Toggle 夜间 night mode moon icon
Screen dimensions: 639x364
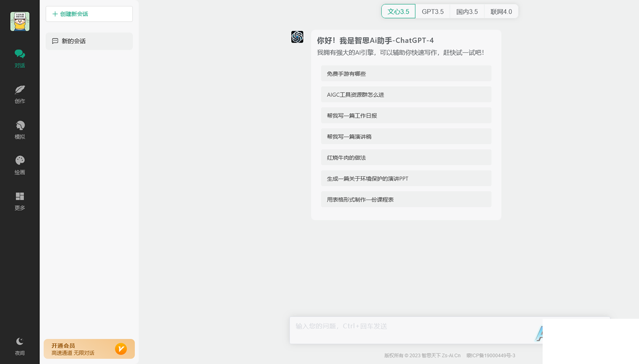[20, 341]
